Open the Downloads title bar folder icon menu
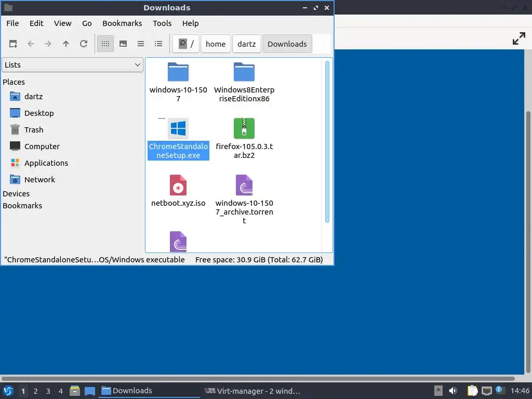 click(8, 7)
